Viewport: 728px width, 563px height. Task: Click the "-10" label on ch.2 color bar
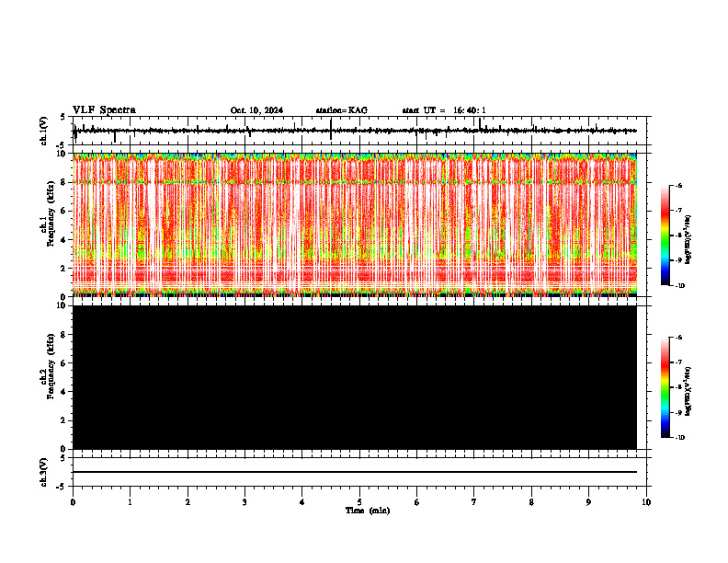[x=679, y=437]
